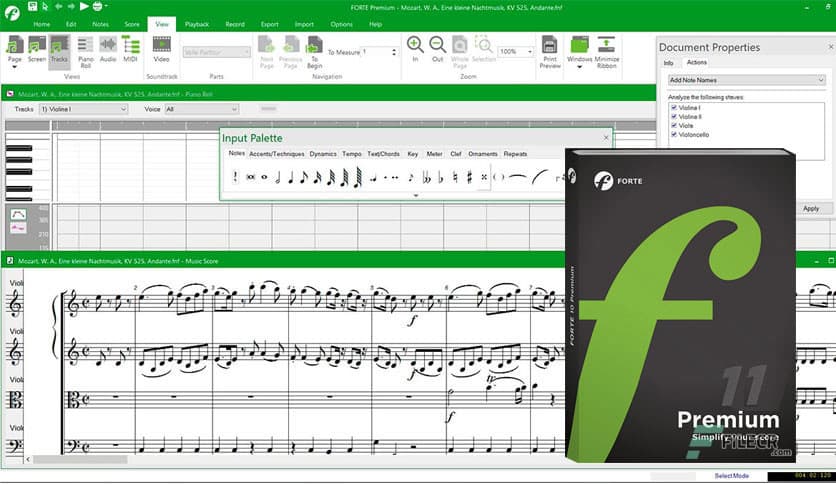
Task: Switch to Screen view
Action: (37, 50)
